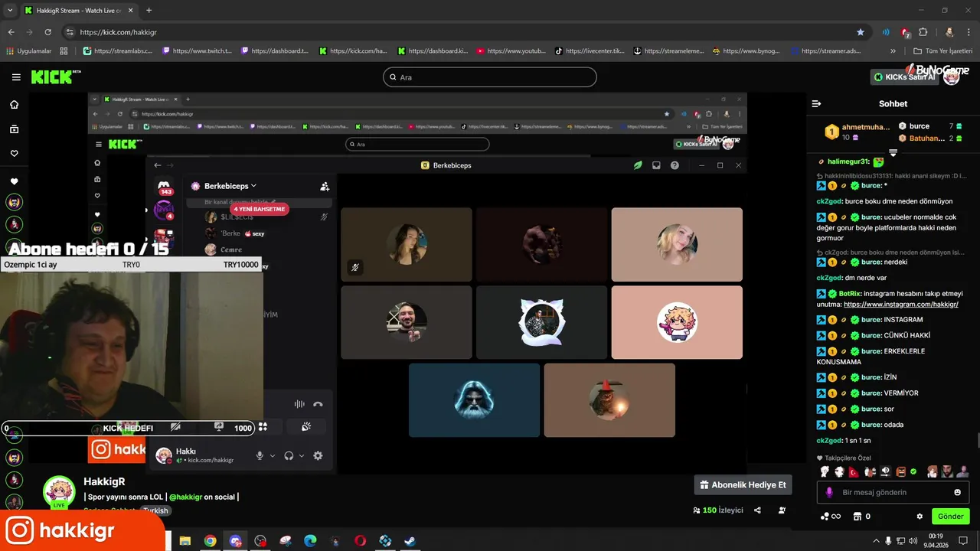Share the stream via share icon

(757, 510)
